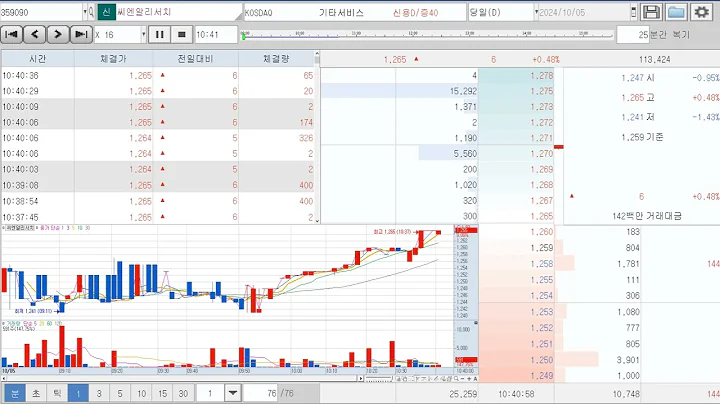Click the save floppy disk icon
Screen dimensions: 720x404
(x=651, y=12)
